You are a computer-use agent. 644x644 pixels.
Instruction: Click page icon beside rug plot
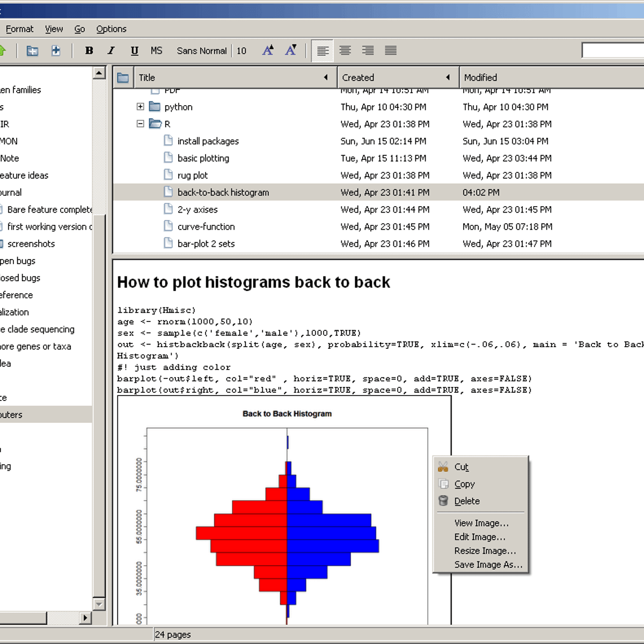tap(168, 175)
